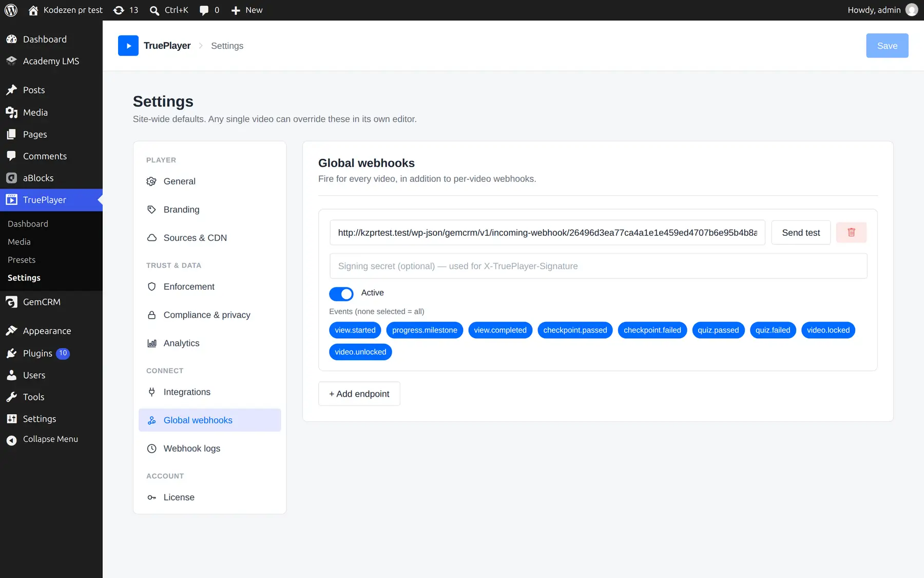Click the Integrations plug icon

pos(151,392)
